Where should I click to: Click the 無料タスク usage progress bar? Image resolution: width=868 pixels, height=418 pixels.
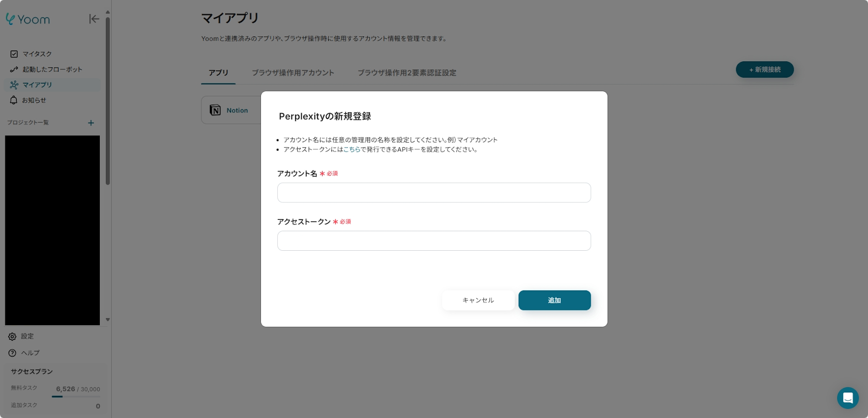(76, 397)
